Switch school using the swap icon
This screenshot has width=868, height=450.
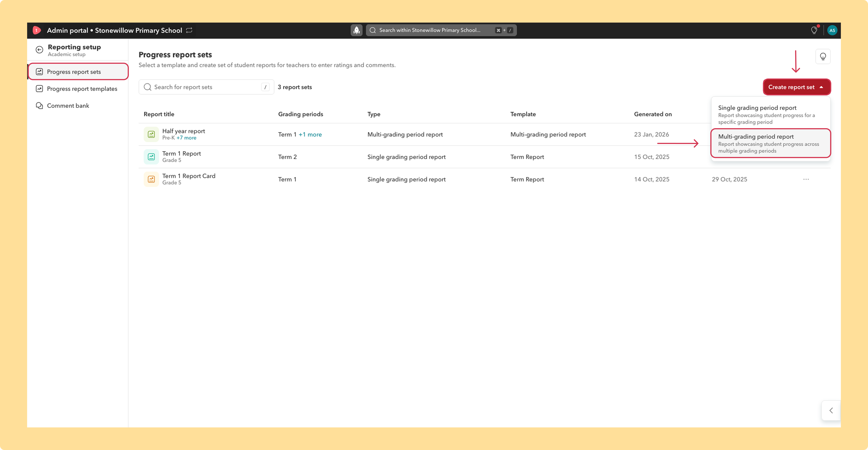[189, 30]
